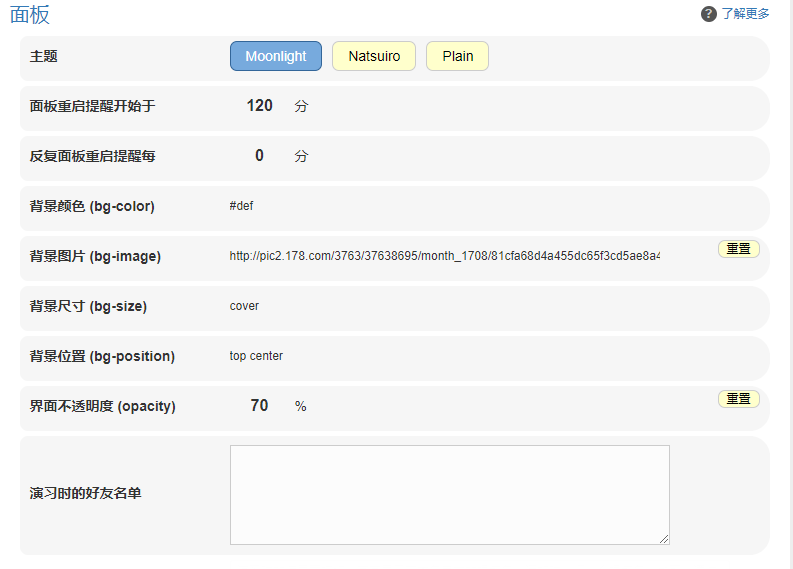Screen dimensions: 793x569
Task: Choose the Plain theme option
Action: click(x=457, y=56)
